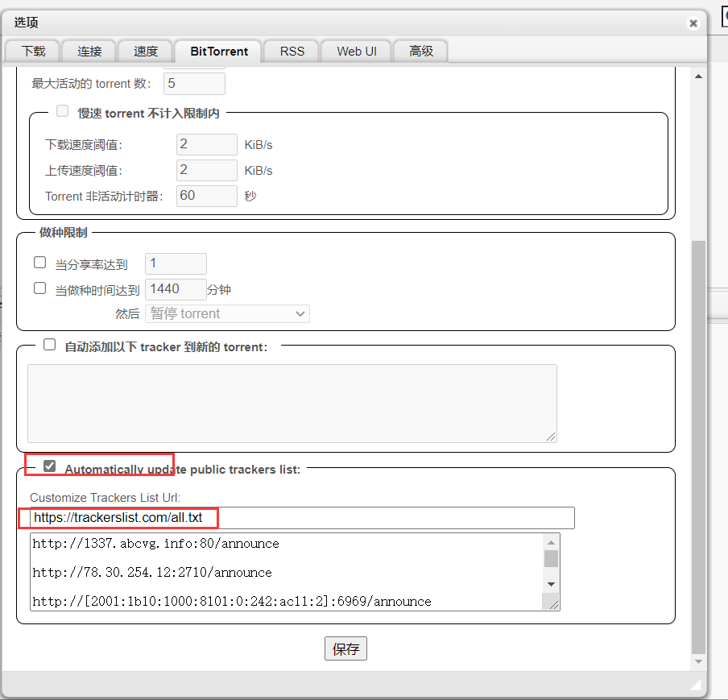
Task: Click the down arrow in trackers list scrollbar
Action: click(x=551, y=583)
